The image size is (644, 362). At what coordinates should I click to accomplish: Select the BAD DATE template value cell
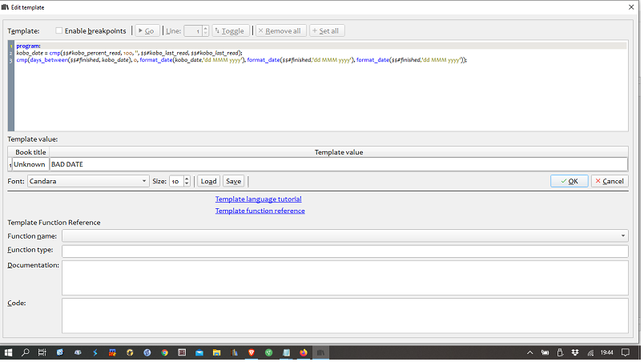click(x=339, y=164)
